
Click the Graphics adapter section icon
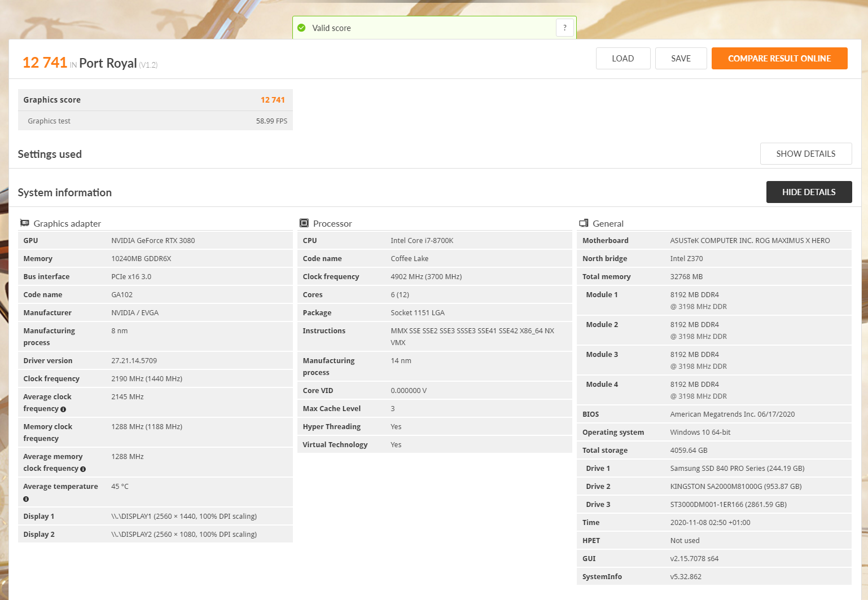point(24,223)
